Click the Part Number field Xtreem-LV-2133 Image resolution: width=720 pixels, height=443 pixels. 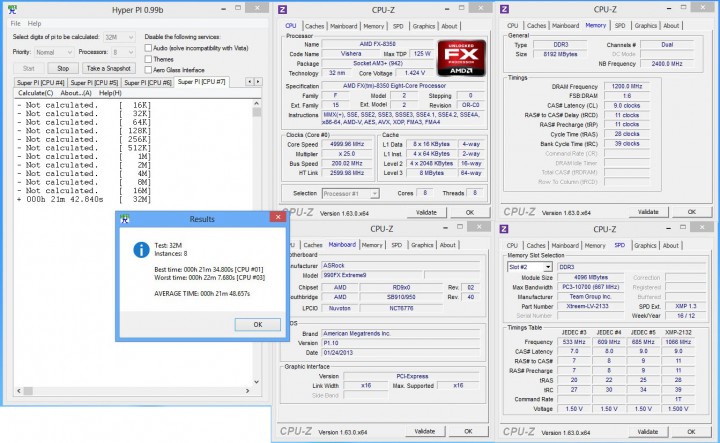tap(590, 306)
